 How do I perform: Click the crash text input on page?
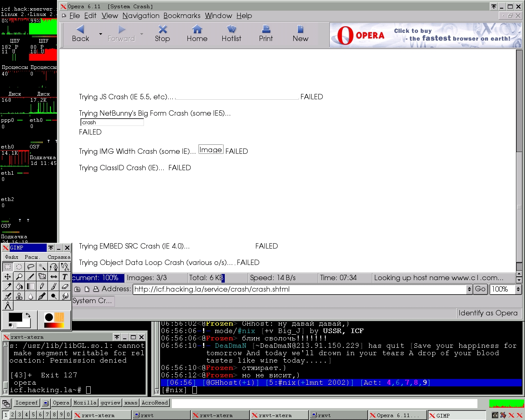[x=112, y=122]
